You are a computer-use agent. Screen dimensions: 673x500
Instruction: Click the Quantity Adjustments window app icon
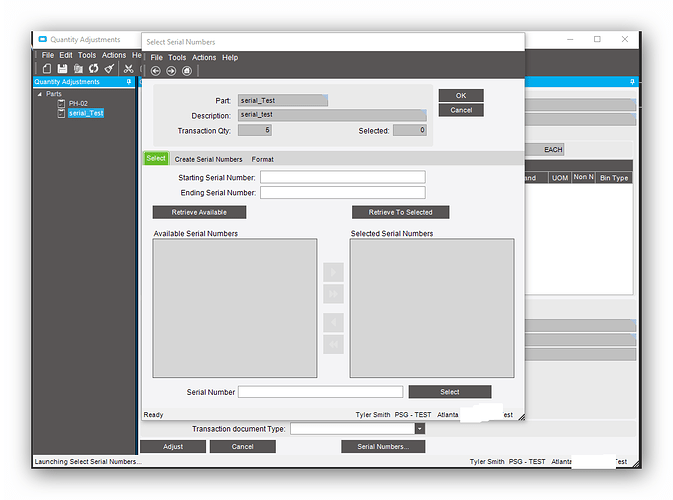point(42,39)
